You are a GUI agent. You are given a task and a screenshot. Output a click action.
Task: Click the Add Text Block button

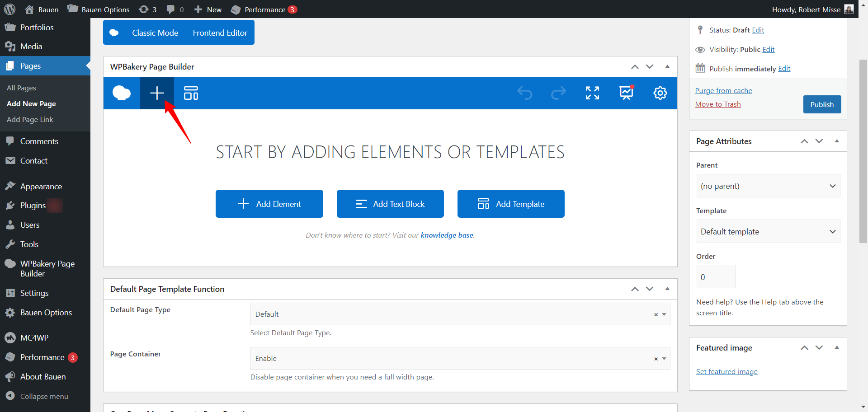390,204
